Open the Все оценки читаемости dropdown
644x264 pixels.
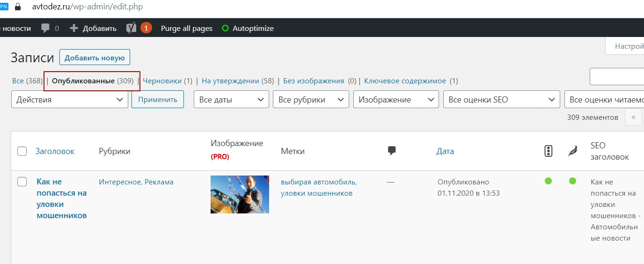coord(604,99)
